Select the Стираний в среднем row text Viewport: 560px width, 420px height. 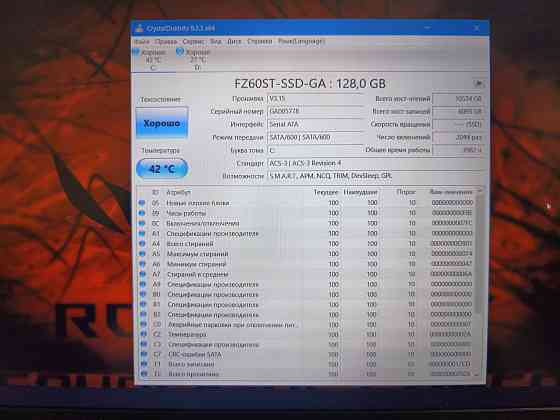(x=198, y=274)
